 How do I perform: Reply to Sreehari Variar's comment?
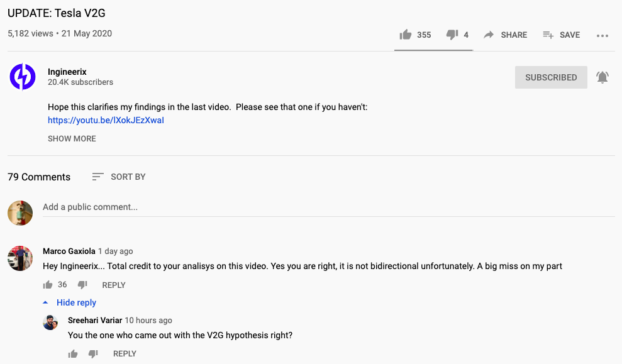(125, 354)
